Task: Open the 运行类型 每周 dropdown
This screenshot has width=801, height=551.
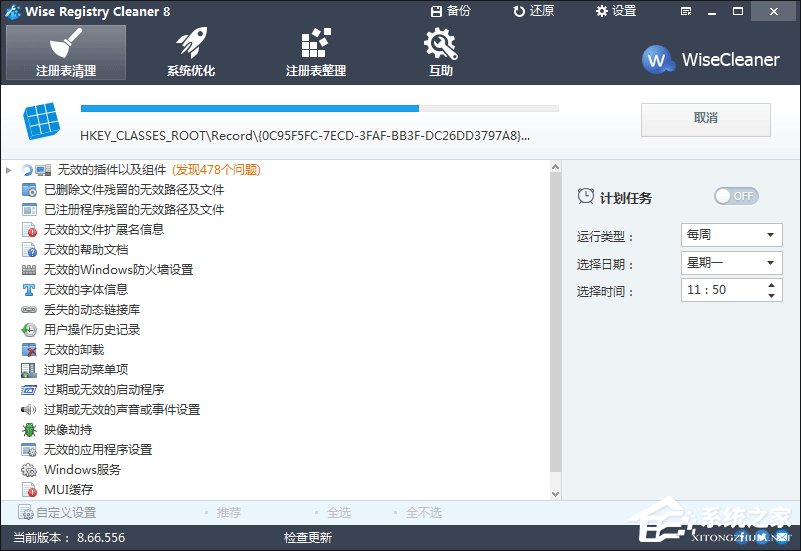Action: click(731, 235)
